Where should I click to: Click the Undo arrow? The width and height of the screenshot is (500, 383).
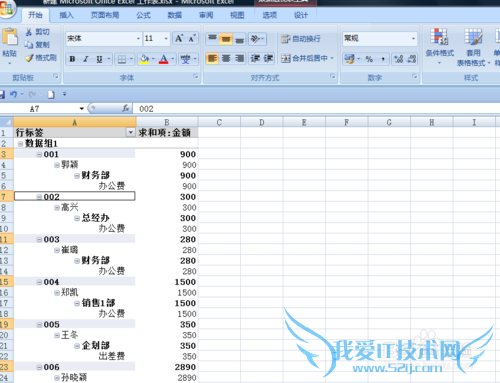(x=13, y=95)
